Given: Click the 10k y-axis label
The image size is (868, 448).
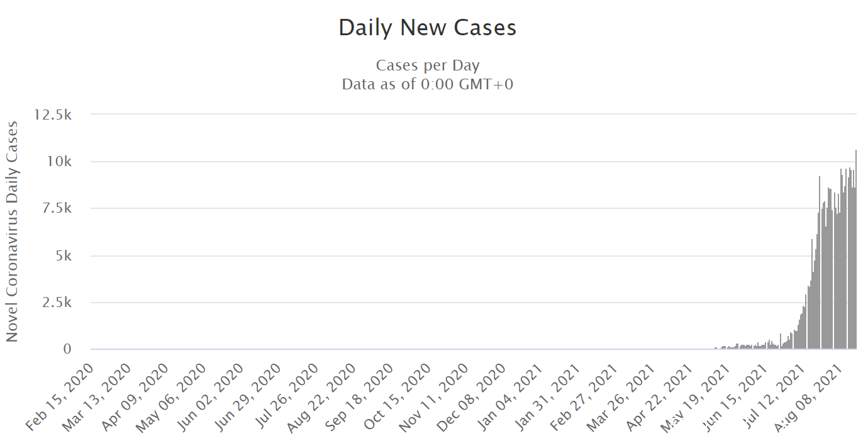Looking at the screenshot, I should [59, 162].
